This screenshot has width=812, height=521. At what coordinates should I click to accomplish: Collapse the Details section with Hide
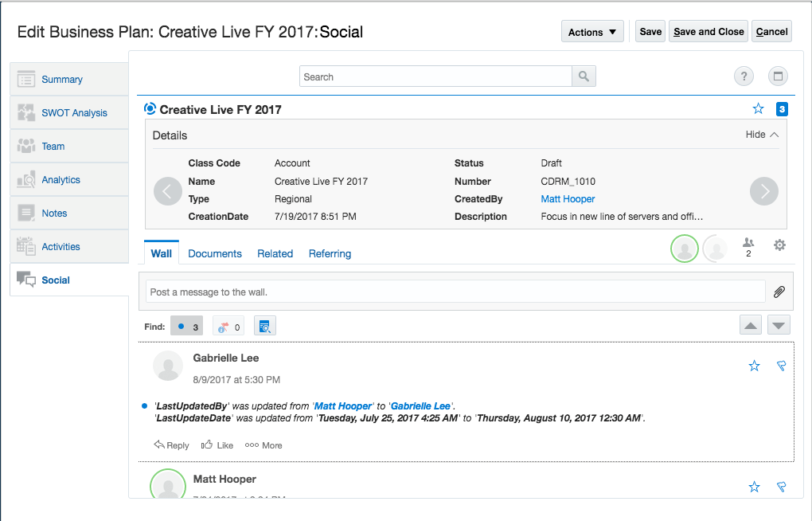click(762, 135)
